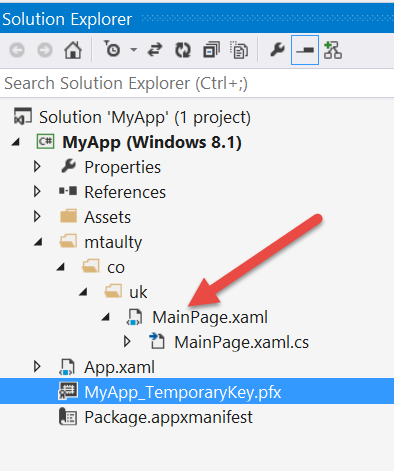Click the solution icon beside Solution 'MyApp'
The height and width of the screenshot is (471, 394).
pyautogui.click(x=23, y=117)
